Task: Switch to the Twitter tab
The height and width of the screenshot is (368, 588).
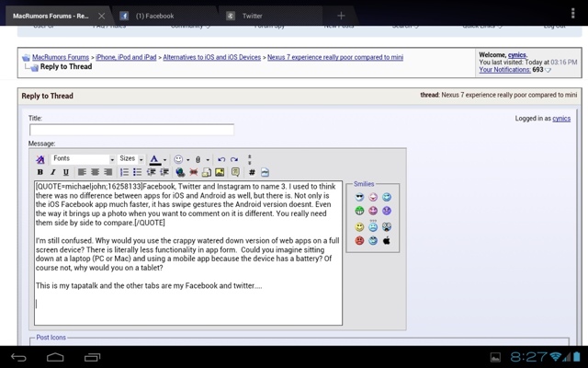Action: pos(268,16)
